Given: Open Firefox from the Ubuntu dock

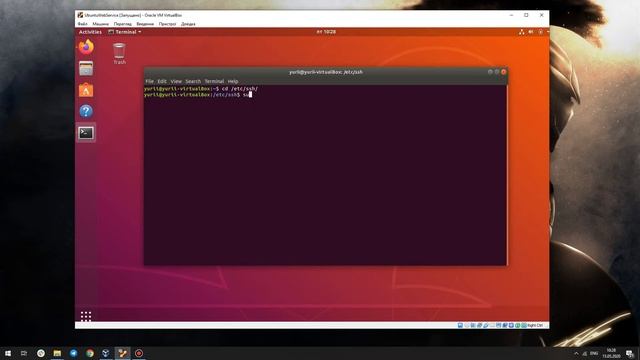Looking at the screenshot, I should 86,47.
